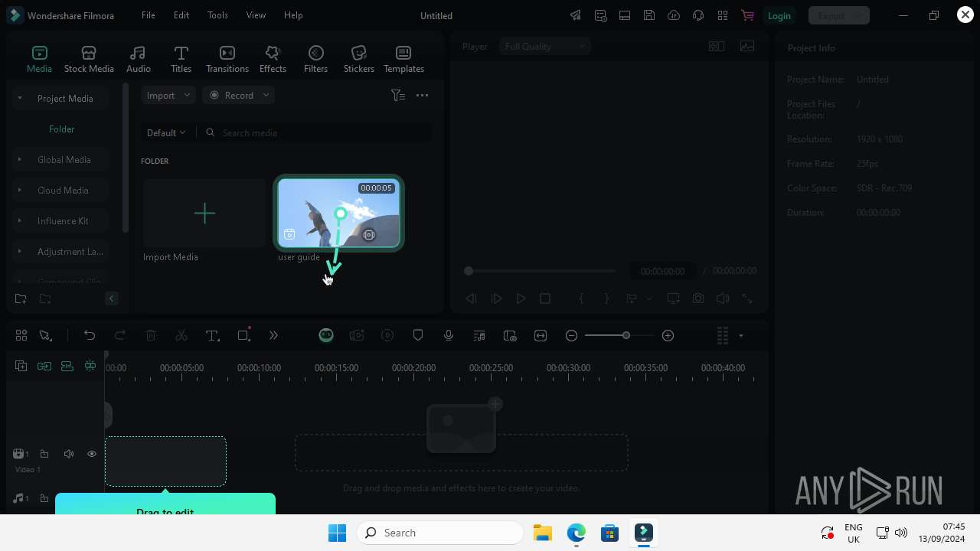Click the green AI face icon
The width and height of the screenshot is (980, 551).
click(326, 335)
